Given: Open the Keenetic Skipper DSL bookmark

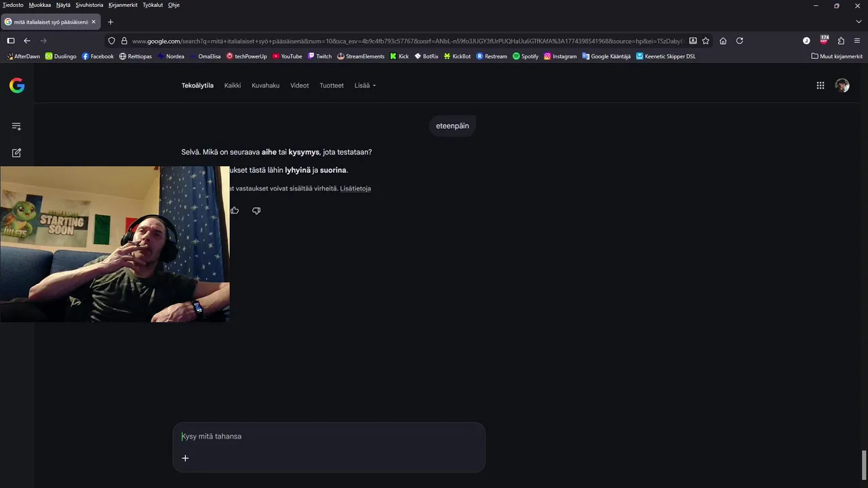Looking at the screenshot, I should pyautogui.click(x=666, y=56).
